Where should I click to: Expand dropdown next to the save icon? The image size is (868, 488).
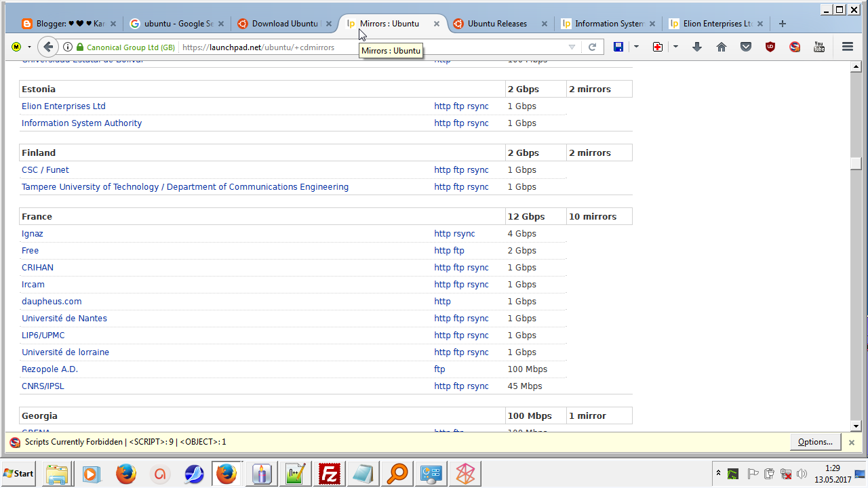pyautogui.click(x=636, y=47)
